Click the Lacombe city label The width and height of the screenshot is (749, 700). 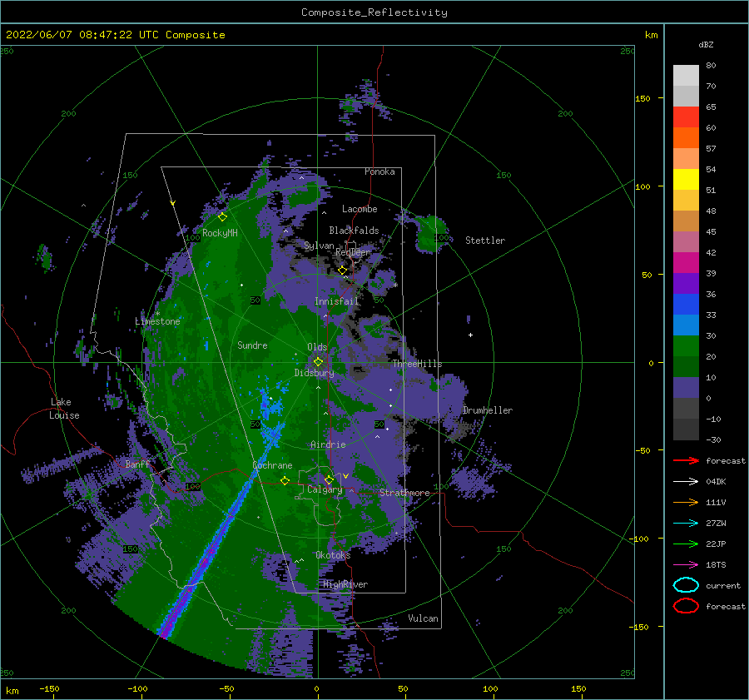(360, 209)
